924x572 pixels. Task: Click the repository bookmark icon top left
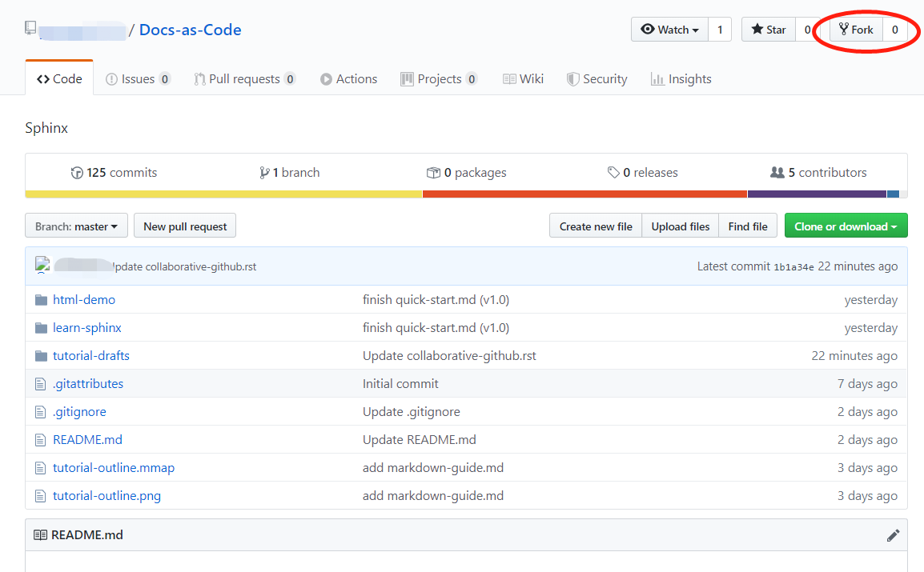[29, 26]
